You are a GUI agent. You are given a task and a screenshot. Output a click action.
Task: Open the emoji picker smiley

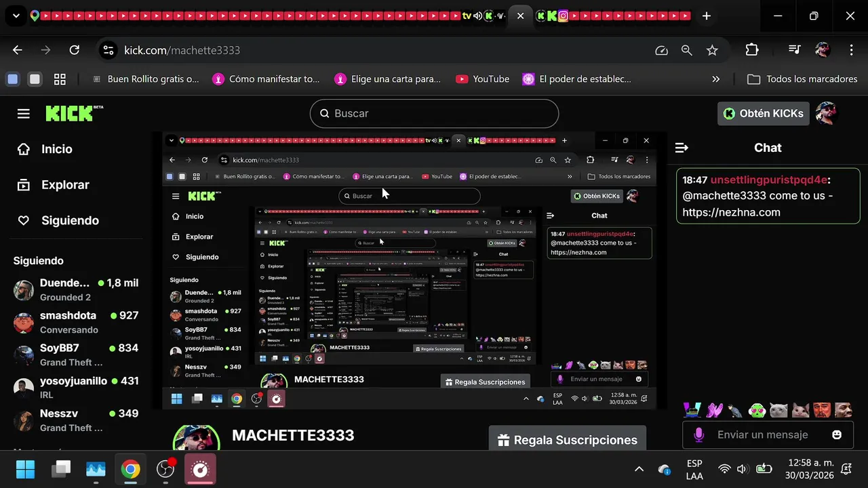point(837,434)
